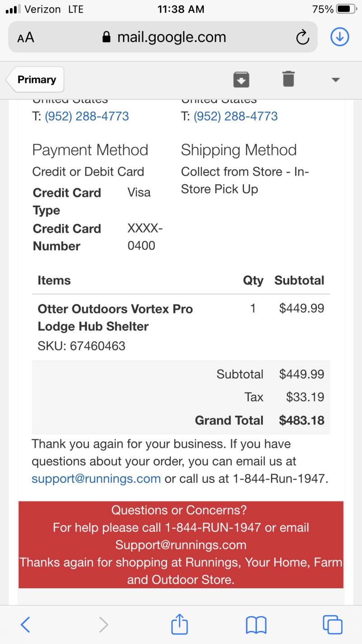Expand the Gmail more-actions dropdown arrow
Image resolution: width=362 pixels, height=644 pixels.
click(x=335, y=80)
